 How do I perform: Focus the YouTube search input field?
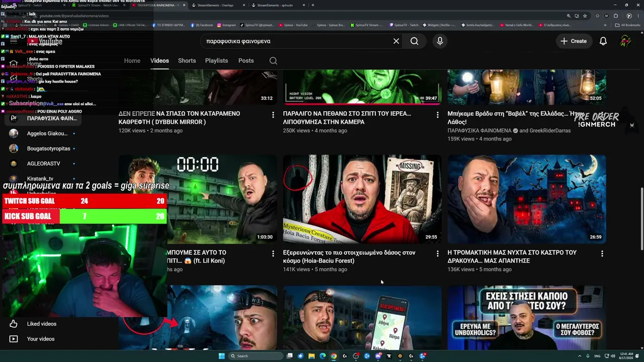(297, 41)
